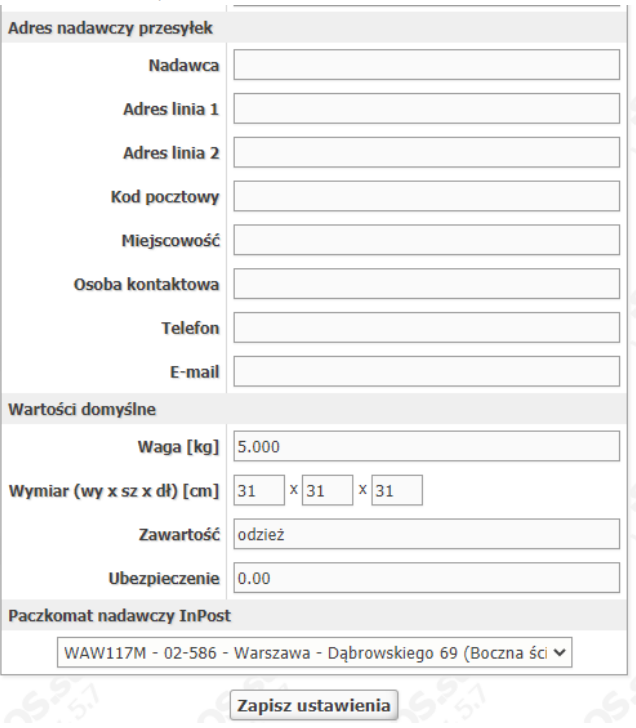The image size is (636, 728).
Task: Click the Osoba kontaktowa input box
Action: pyautogui.click(x=426, y=285)
